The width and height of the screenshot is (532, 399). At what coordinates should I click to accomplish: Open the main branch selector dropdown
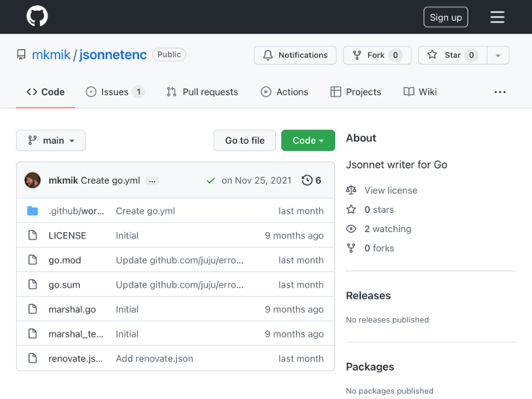tap(51, 140)
